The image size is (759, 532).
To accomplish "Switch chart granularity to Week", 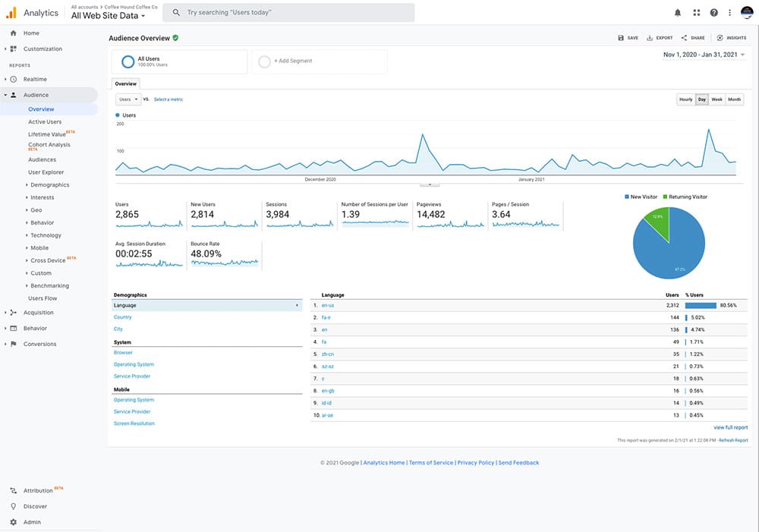I will click(716, 99).
